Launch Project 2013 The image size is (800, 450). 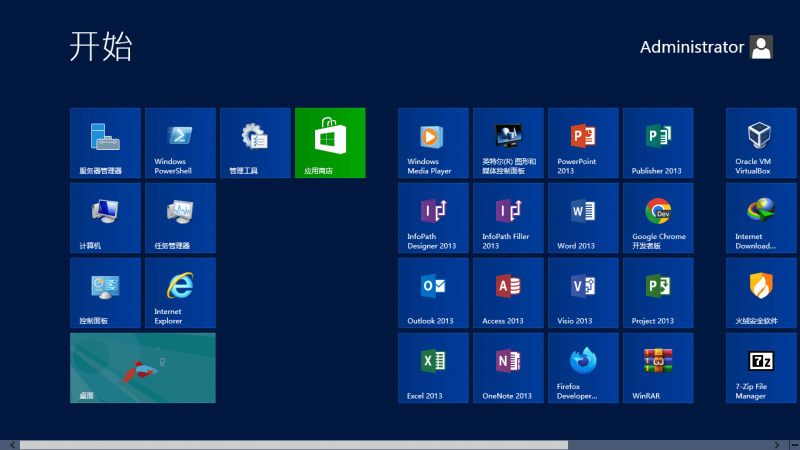pyautogui.click(x=658, y=293)
